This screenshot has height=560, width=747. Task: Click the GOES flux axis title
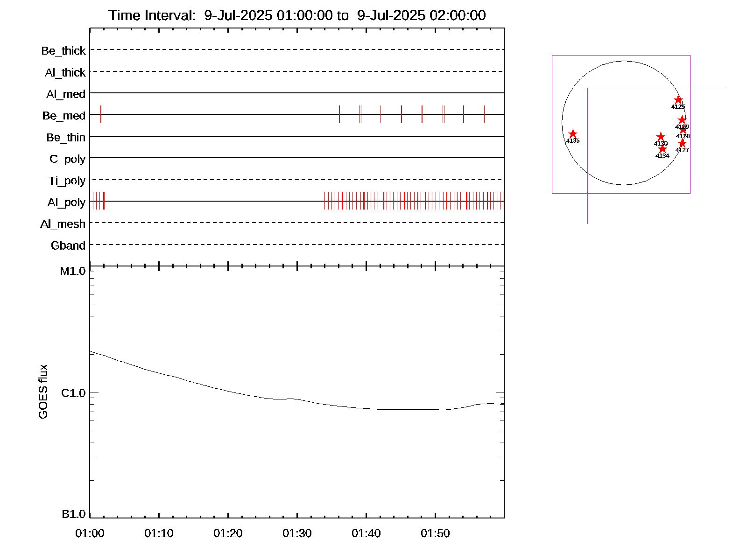coord(43,392)
